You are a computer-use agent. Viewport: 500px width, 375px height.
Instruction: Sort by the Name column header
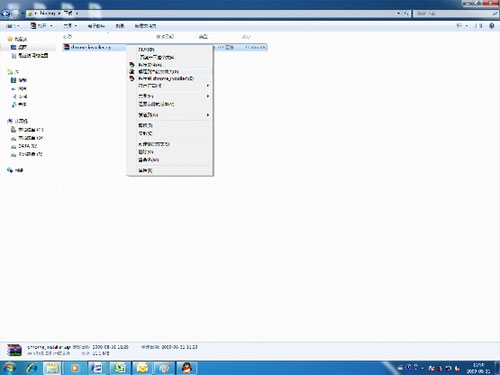[x=67, y=36]
